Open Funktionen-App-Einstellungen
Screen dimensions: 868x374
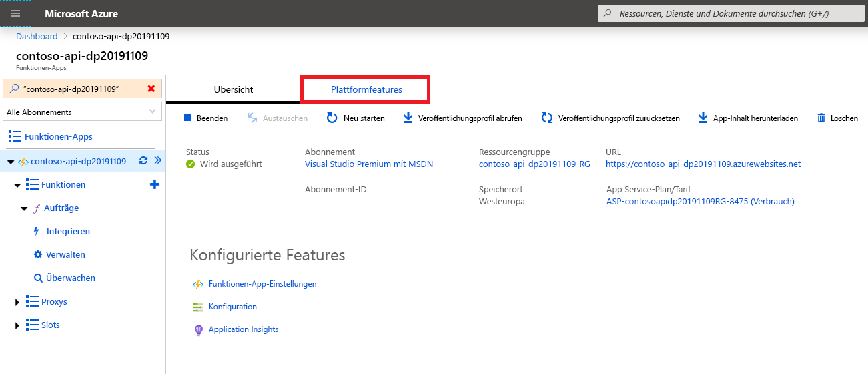(x=263, y=283)
